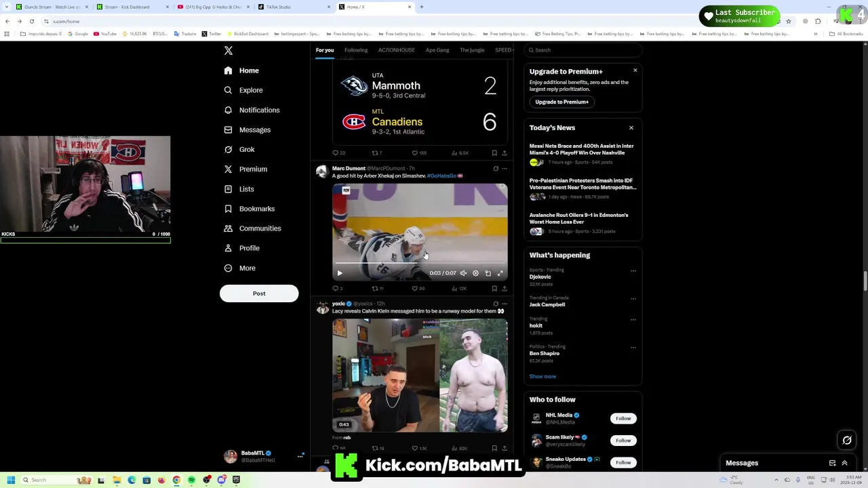Like the Mammoth vs Canadiens score post
The image size is (868, 488).
419,152
